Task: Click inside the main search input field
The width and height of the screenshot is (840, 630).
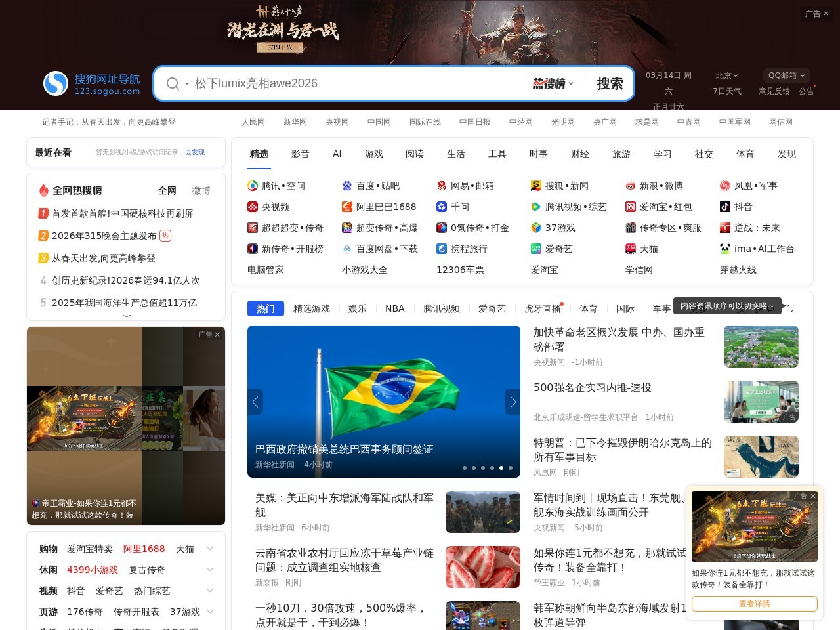Action: pos(361,83)
